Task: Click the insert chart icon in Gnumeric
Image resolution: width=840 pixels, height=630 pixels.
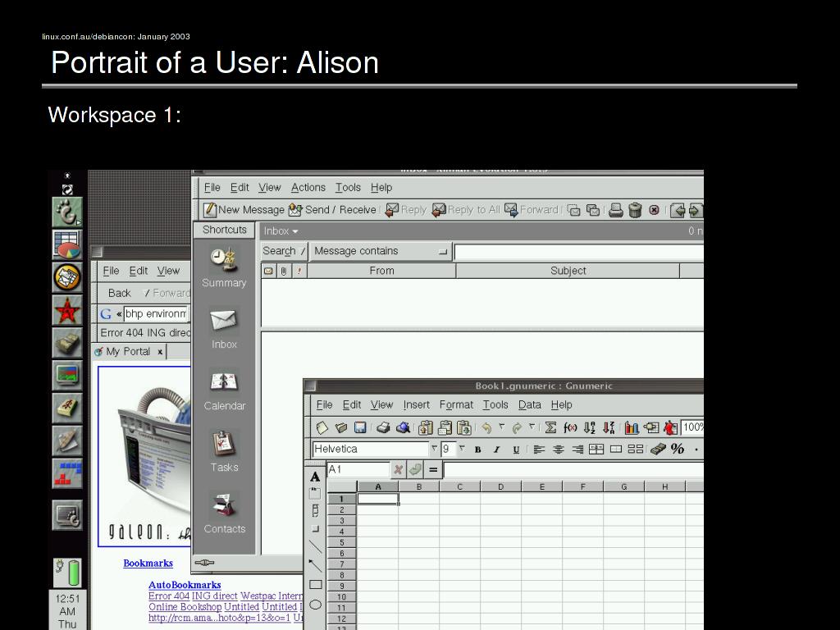Action: pyautogui.click(x=632, y=427)
